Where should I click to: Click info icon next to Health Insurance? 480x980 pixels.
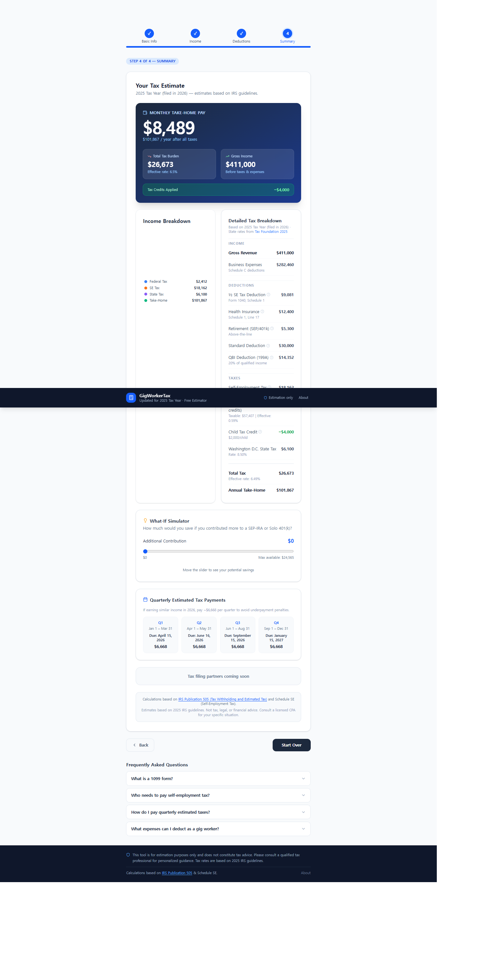262,311
